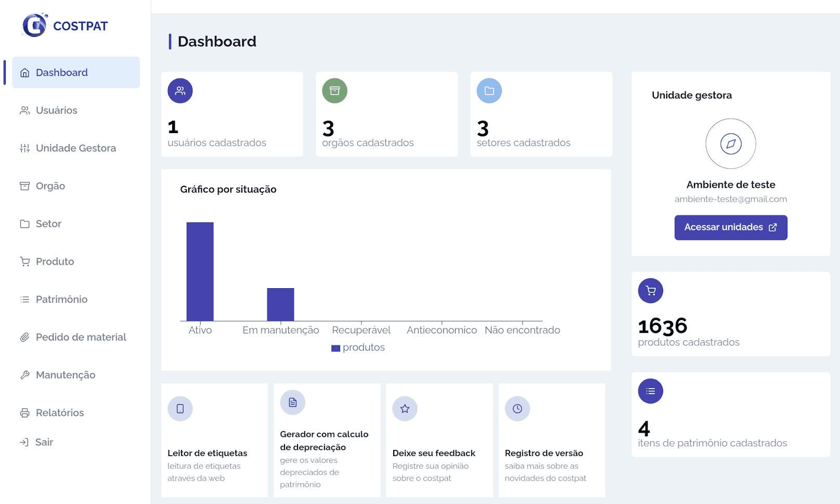Click the clock icon for Registro de versão
840x504 pixels.
point(517,409)
